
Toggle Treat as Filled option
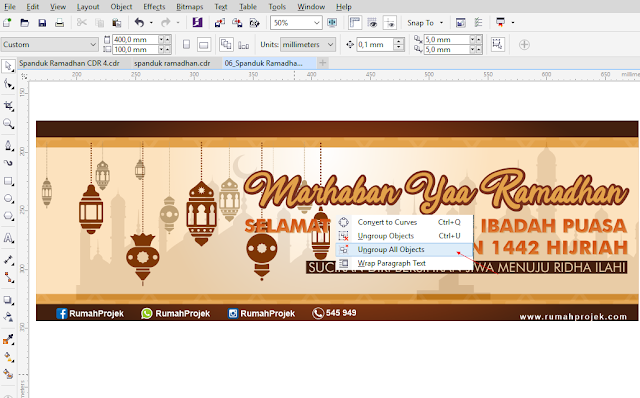pyautogui.click(x=498, y=44)
